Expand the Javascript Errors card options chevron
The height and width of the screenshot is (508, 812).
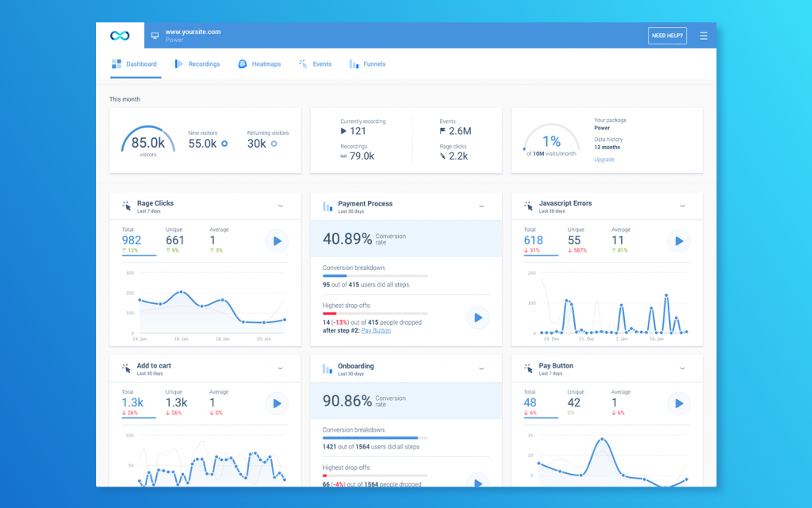pyautogui.click(x=682, y=206)
